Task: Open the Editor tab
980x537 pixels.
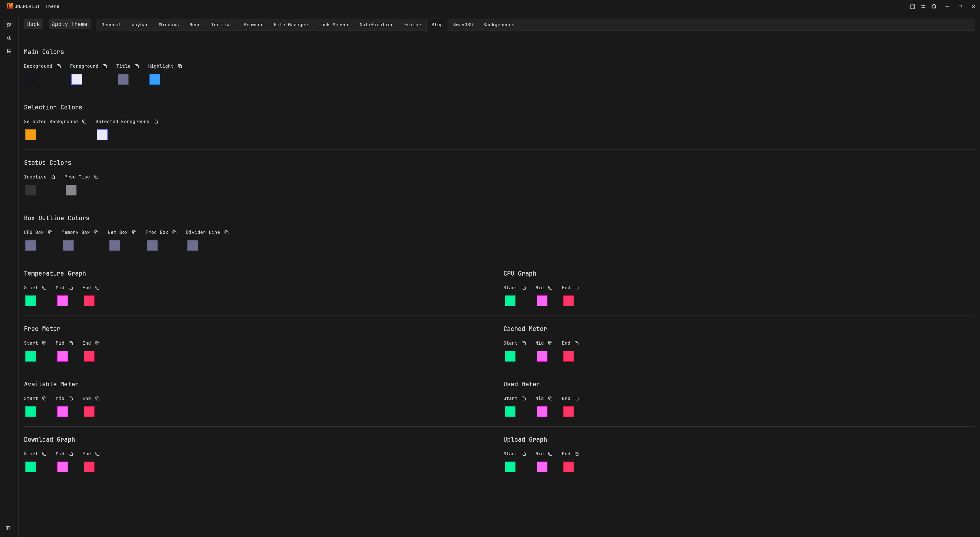Action: click(412, 25)
